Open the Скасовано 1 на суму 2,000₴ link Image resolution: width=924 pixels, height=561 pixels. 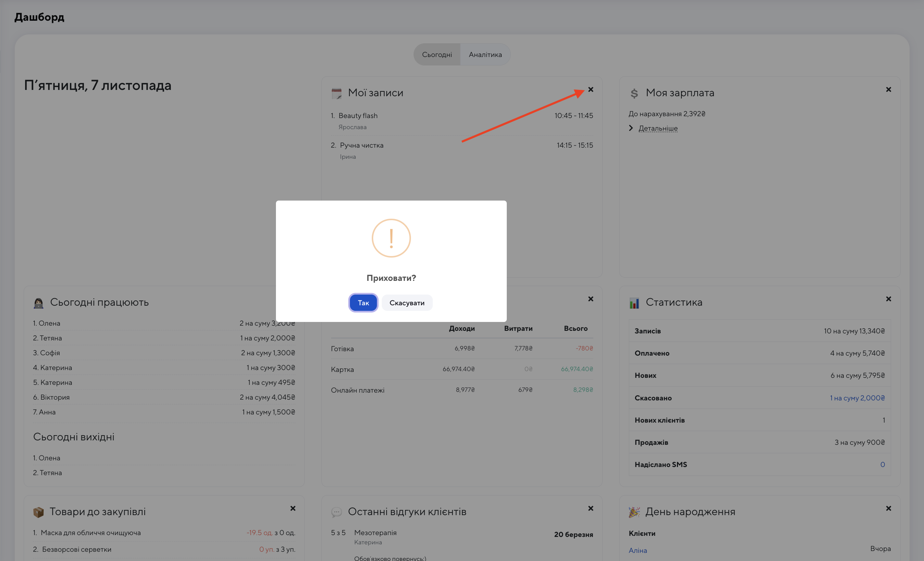857,398
